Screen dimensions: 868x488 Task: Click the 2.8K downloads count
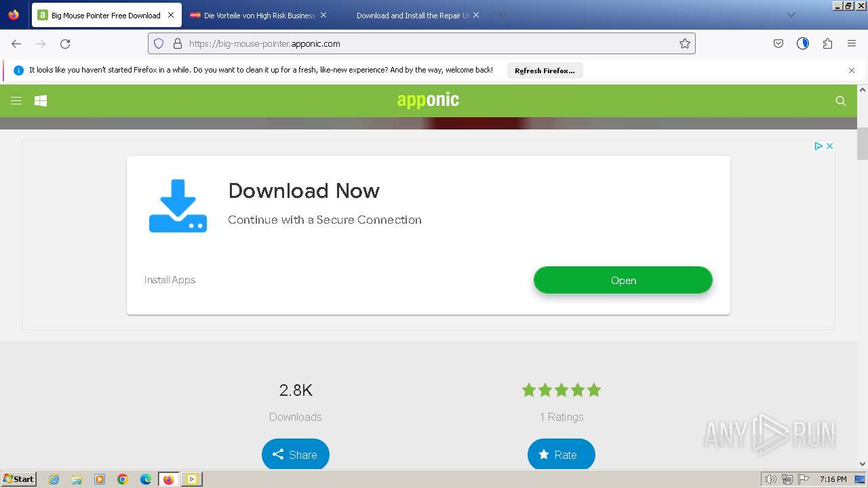(x=296, y=390)
